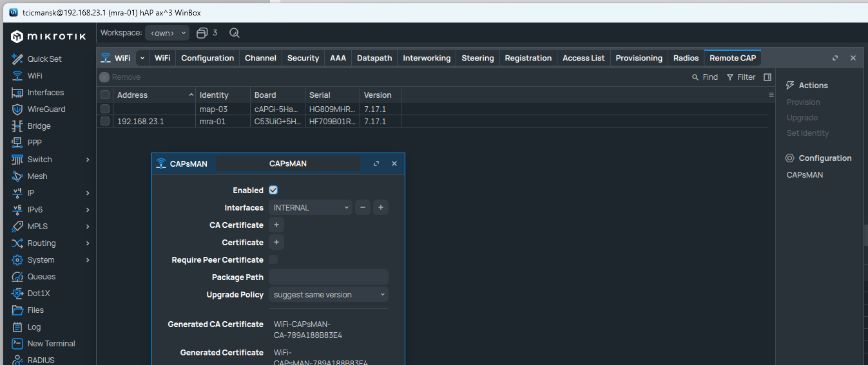Expand the IPv6 submenu

click(x=88, y=209)
